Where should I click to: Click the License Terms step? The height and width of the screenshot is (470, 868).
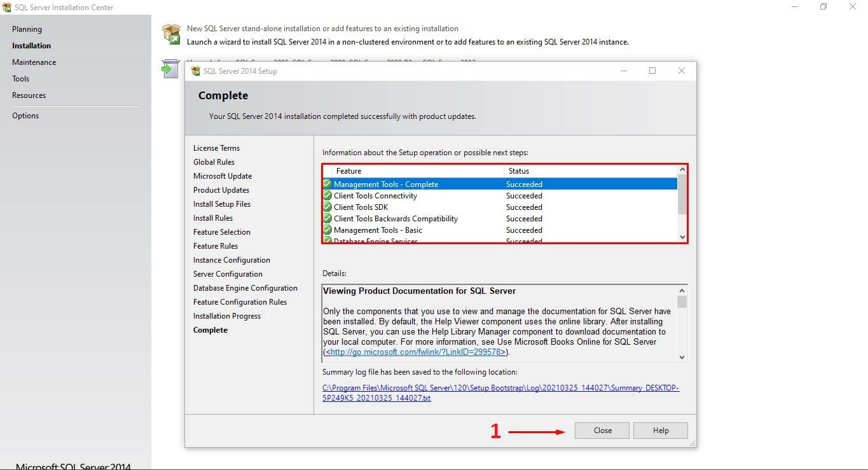point(216,148)
